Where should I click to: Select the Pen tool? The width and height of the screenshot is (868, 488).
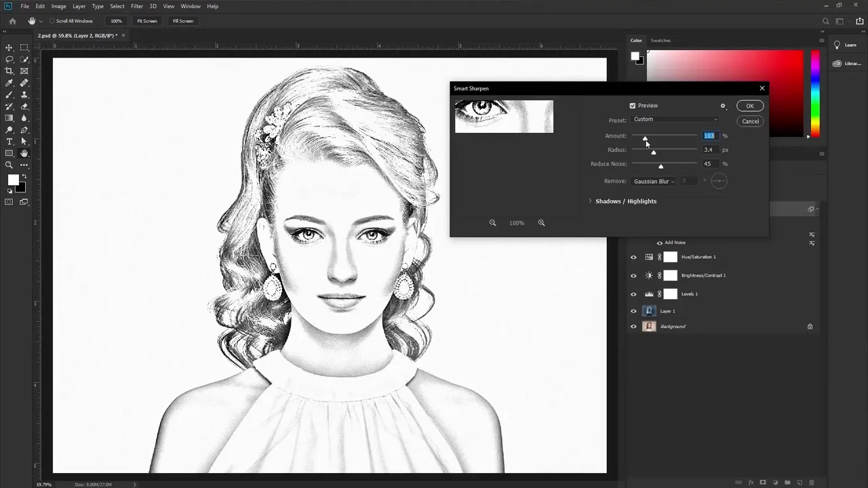click(x=24, y=129)
